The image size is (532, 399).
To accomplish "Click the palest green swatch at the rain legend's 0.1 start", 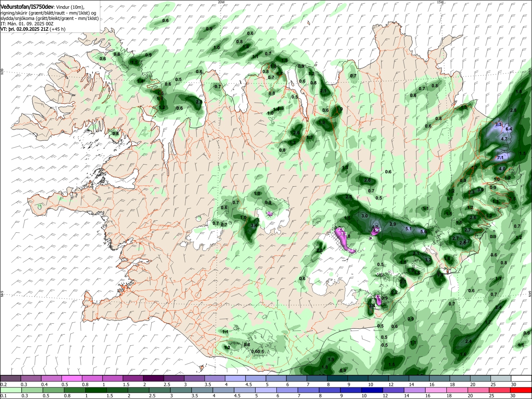I will coord(10,390).
